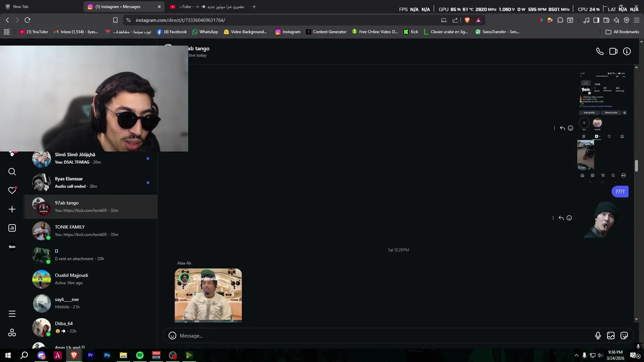This screenshot has width=644, height=362.
Task: Open the Meta apps icon in sidebar
Action: 12,333
